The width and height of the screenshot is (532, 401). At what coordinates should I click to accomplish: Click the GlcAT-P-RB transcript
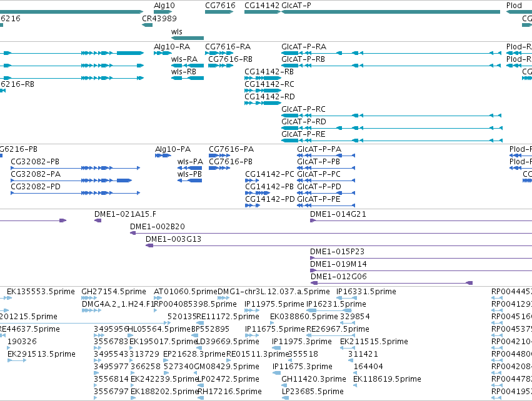tap(391, 66)
